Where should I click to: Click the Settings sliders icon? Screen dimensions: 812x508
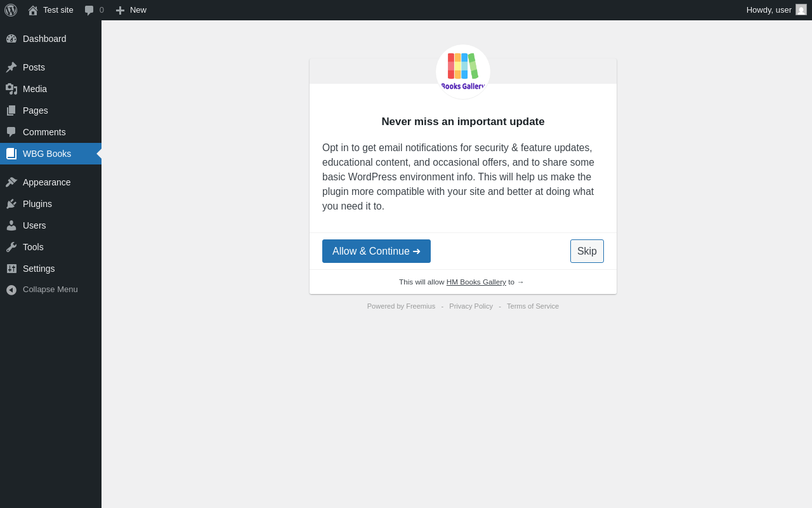tap(11, 269)
